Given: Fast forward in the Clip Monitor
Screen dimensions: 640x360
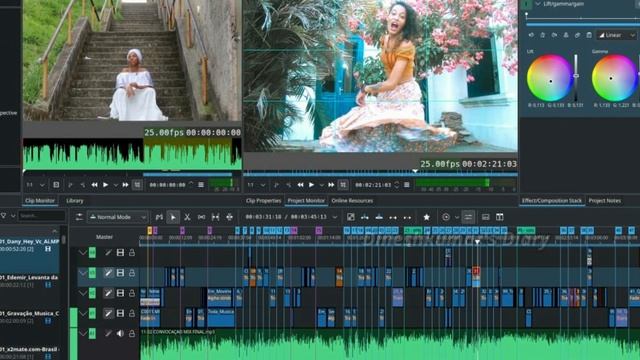Looking at the screenshot, I should point(125,185).
